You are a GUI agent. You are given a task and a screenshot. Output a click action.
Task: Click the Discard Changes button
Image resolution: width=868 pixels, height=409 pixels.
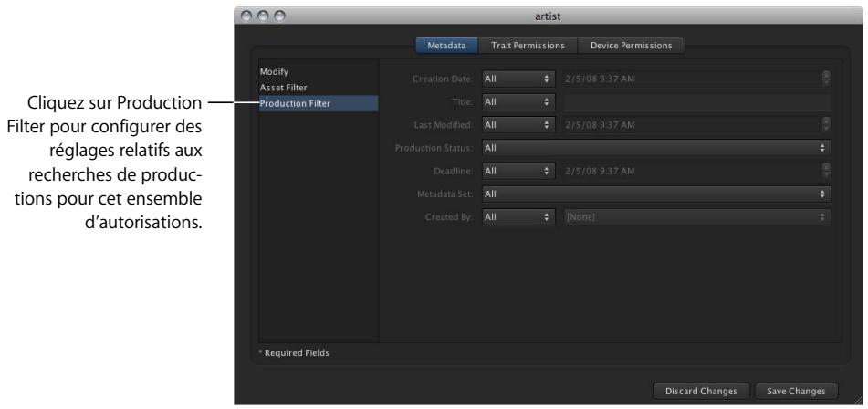click(701, 391)
